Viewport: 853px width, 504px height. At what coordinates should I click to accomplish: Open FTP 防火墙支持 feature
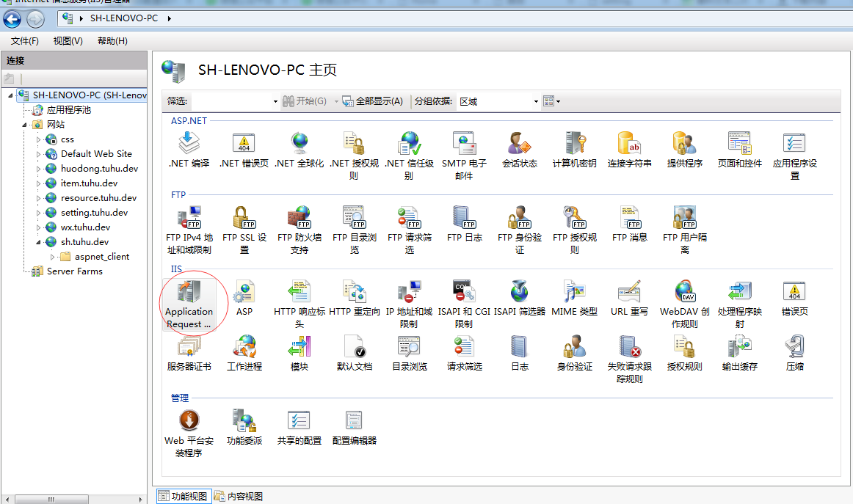(x=300, y=230)
